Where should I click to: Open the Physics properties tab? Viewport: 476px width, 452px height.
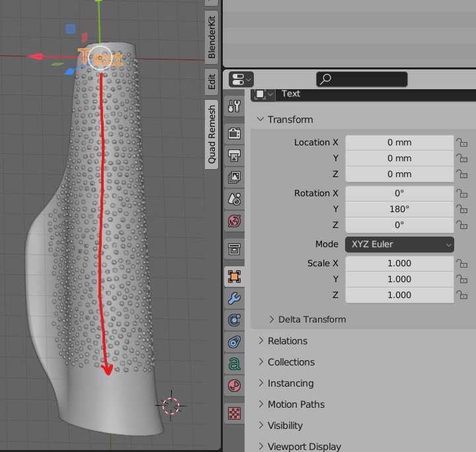[234, 320]
